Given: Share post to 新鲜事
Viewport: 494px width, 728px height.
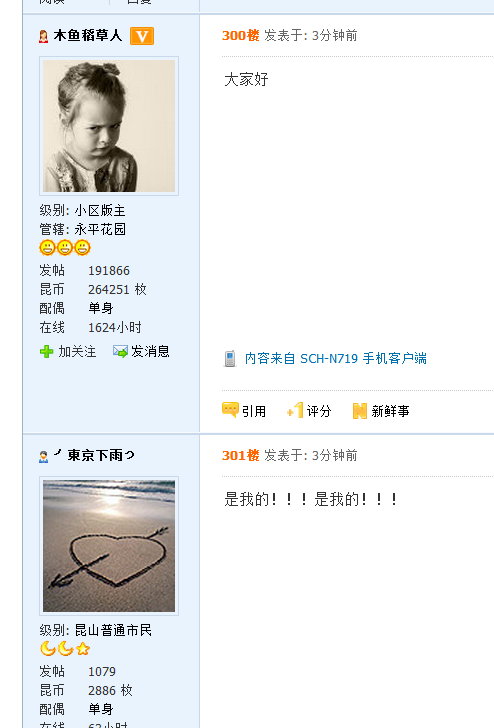Looking at the screenshot, I should tap(390, 411).
